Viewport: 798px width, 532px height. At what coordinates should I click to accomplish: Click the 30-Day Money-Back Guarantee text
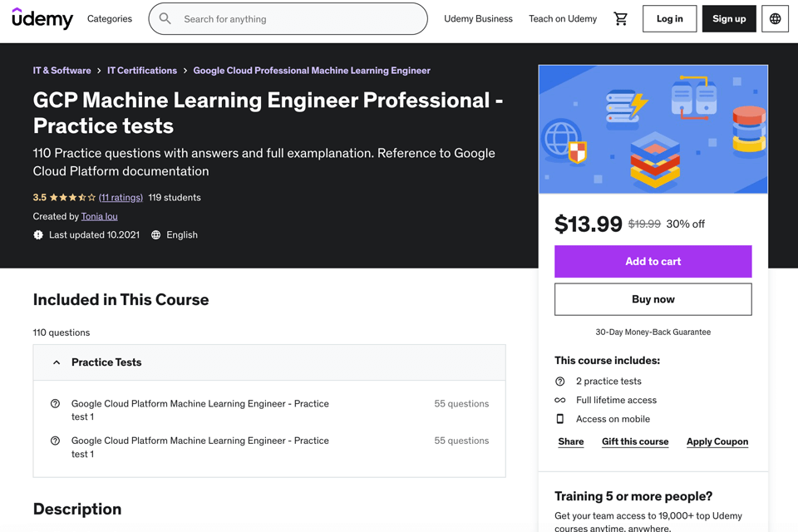coord(653,332)
